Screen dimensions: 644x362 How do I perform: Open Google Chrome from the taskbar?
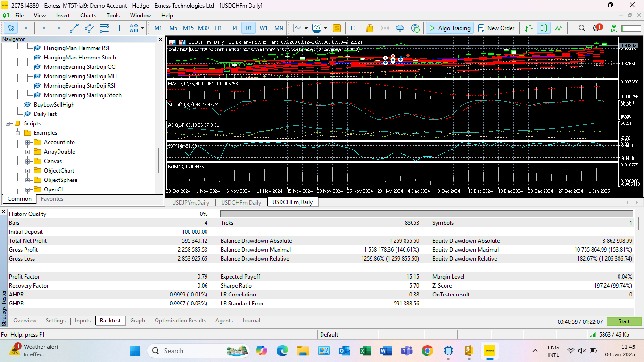click(428, 351)
